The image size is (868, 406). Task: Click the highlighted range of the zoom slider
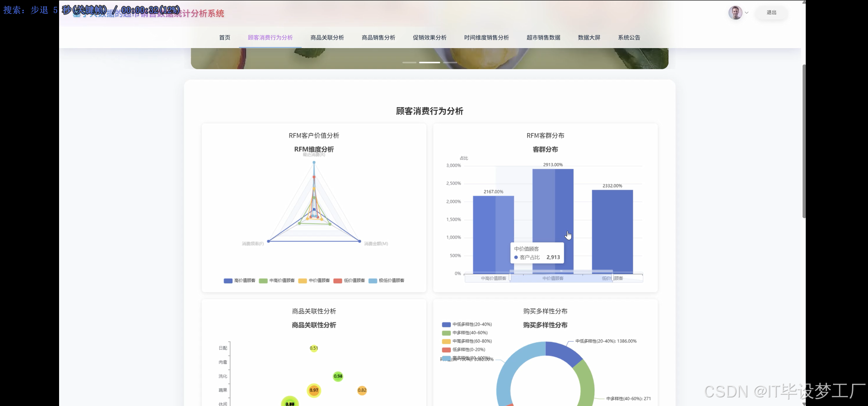pyautogui.click(x=561, y=278)
